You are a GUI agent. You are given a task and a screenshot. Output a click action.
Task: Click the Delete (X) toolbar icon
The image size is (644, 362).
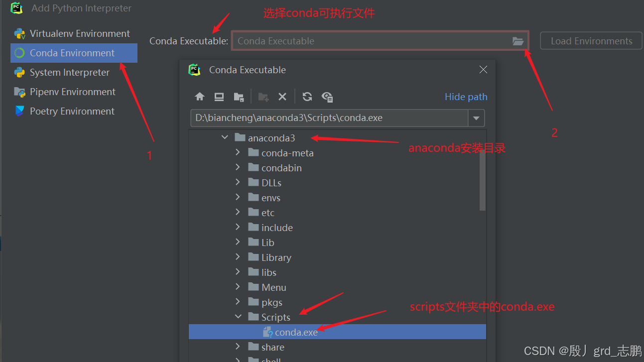click(282, 97)
